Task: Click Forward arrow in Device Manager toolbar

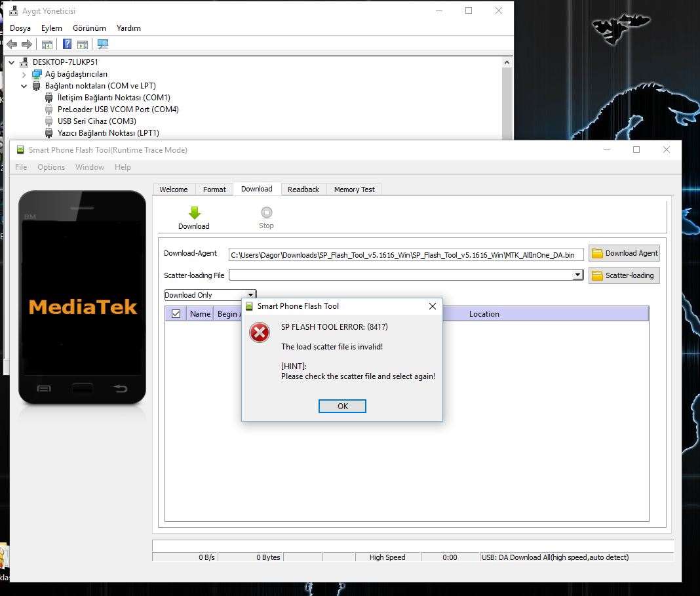Action: pos(27,44)
